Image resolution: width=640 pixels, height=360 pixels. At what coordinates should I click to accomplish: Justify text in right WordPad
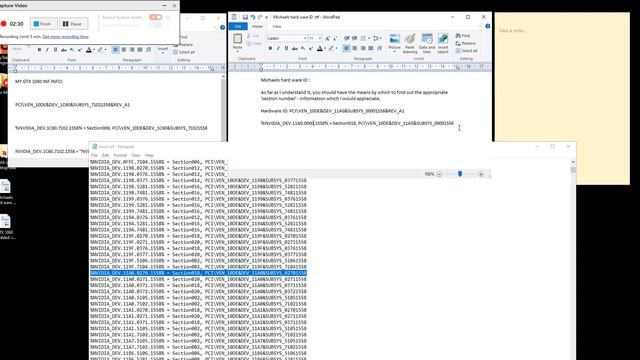point(371,49)
